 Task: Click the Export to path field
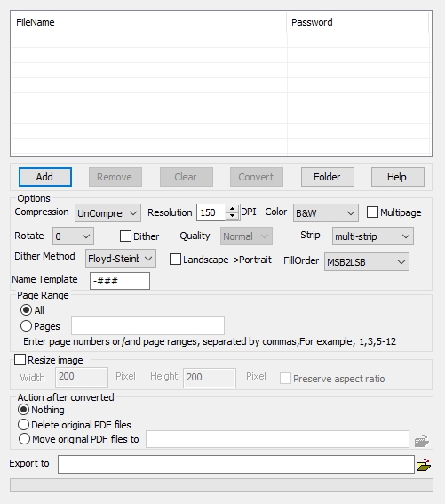[236, 464]
